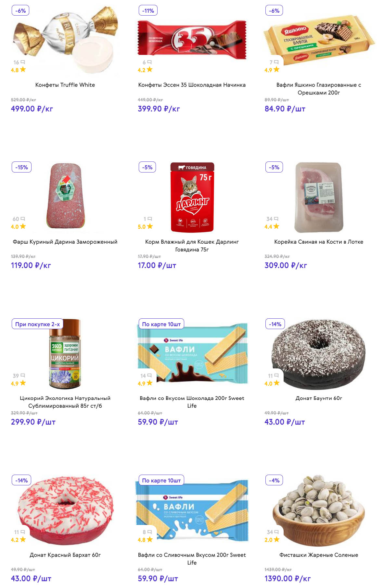384x588 pixels.
Task: Click the 309.00 ₽/кг price of Корейка
Action: pos(286,265)
